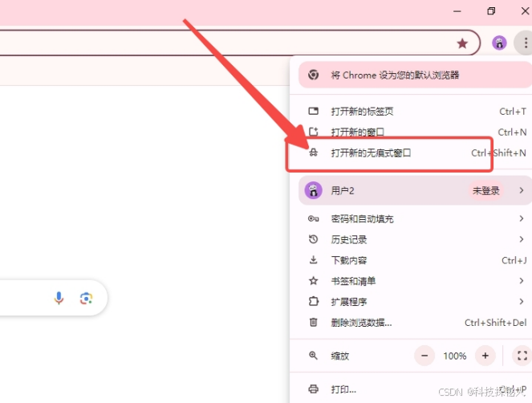Viewport: 532px width, 403px height.
Task: Open 下载内容 menu item
Action: point(411,260)
